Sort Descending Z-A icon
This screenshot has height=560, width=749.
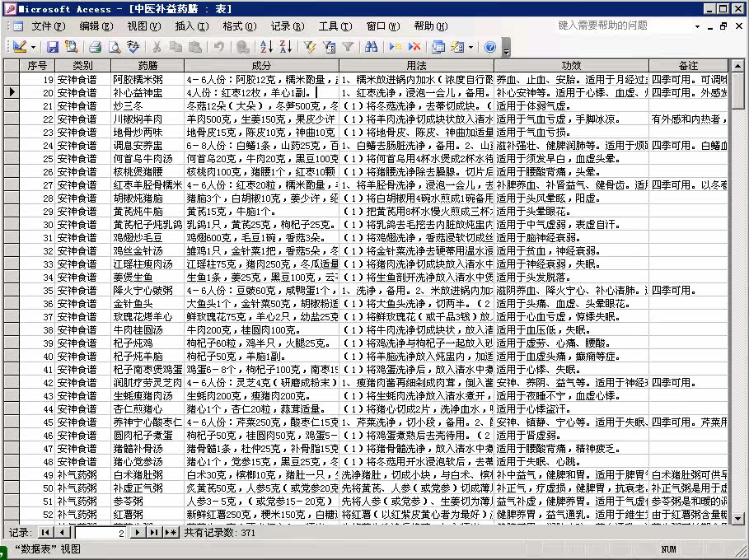coord(286,47)
